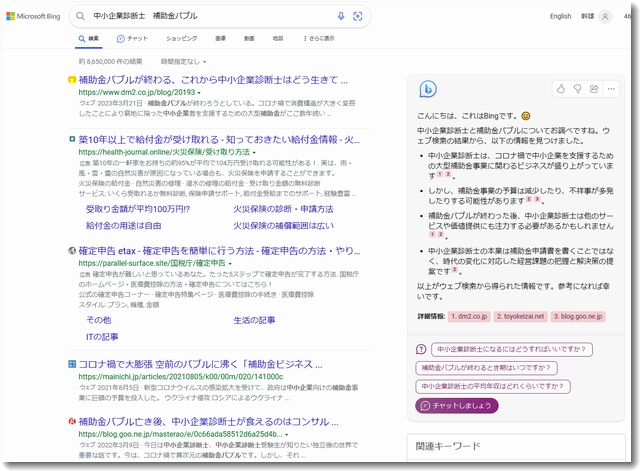Switch to the 画像 tab
Screen dimensions: 640x471
click(220, 38)
